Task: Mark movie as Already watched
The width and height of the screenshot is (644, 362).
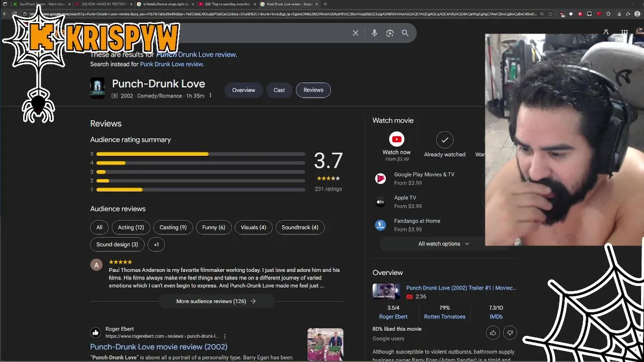Action: [445, 140]
